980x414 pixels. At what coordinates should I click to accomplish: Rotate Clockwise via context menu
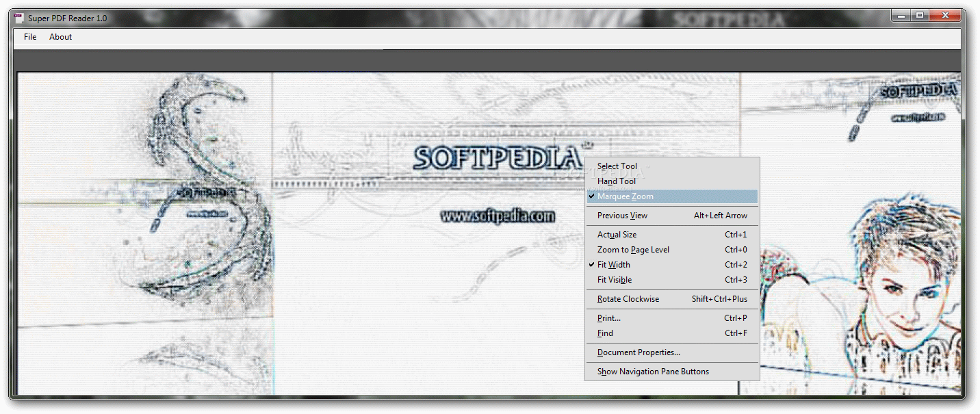[x=672, y=299]
